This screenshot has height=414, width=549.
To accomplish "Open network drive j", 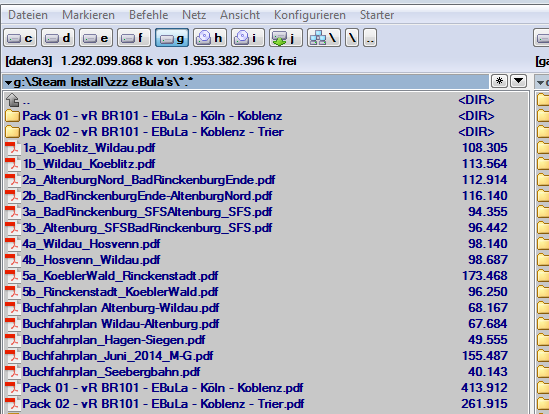I will point(286,38).
